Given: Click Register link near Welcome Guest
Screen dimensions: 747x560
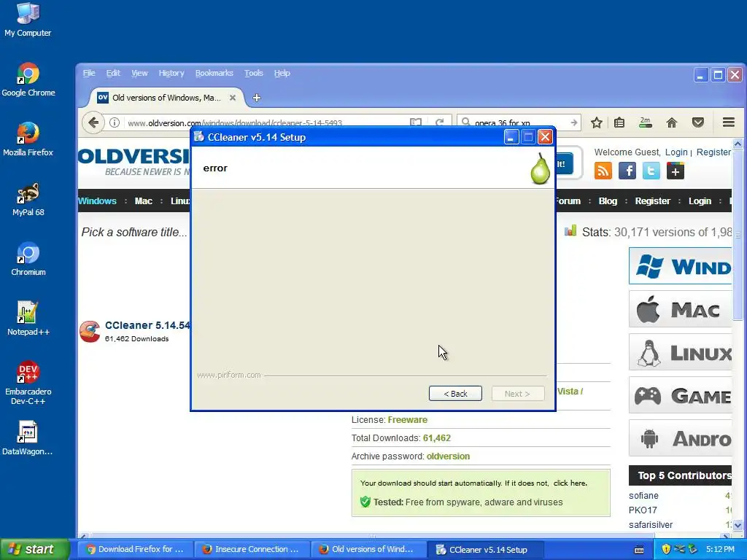Looking at the screenshot, I should [713, 152].
